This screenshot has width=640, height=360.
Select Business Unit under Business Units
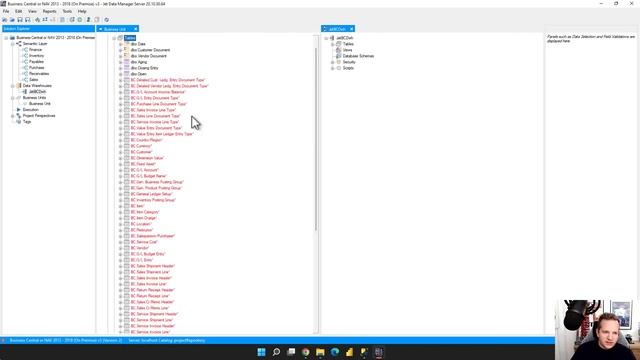(40, 104)
